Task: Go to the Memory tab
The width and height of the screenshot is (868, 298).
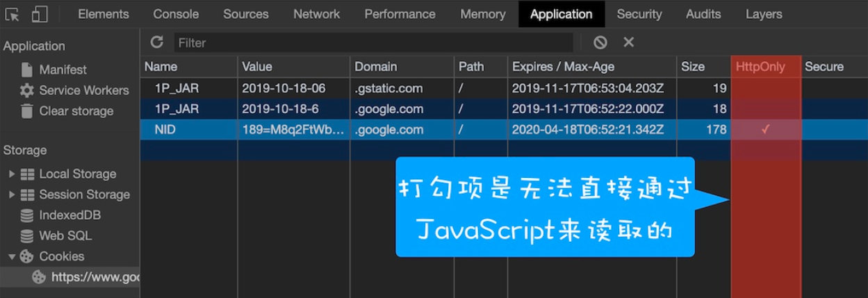Action: click(483, 14)
